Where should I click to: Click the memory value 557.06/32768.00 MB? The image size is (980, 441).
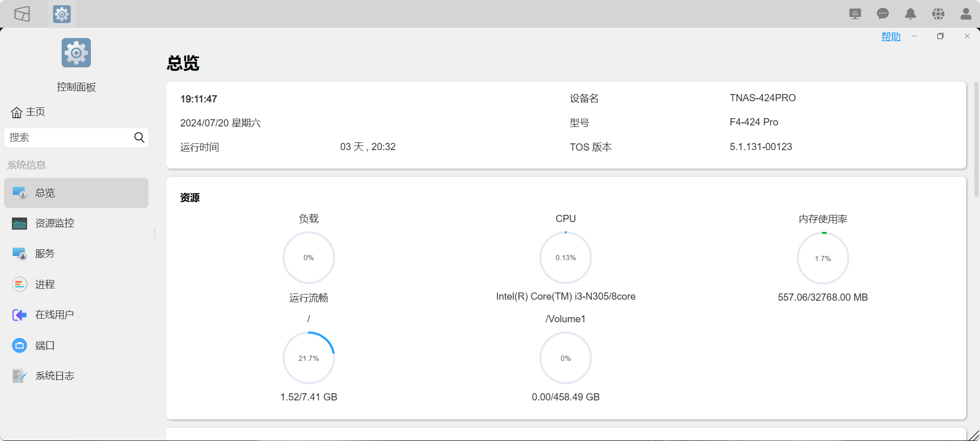click(823, 297)
